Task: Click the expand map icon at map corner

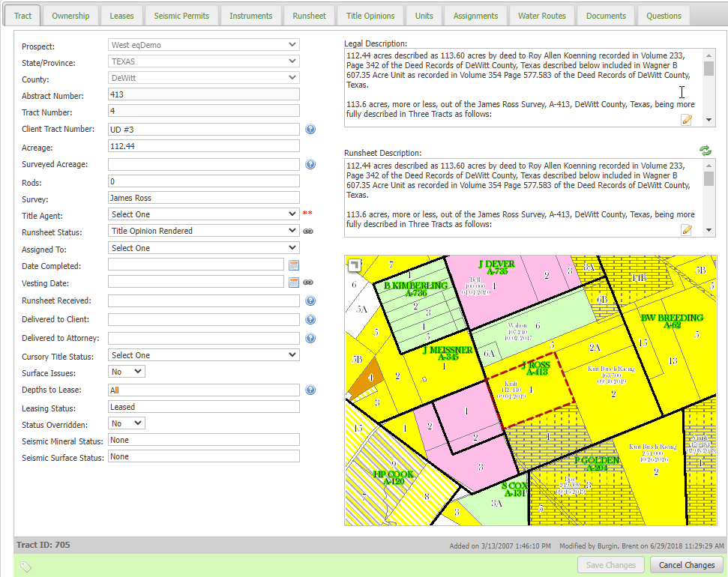Action: pos(355,265)
